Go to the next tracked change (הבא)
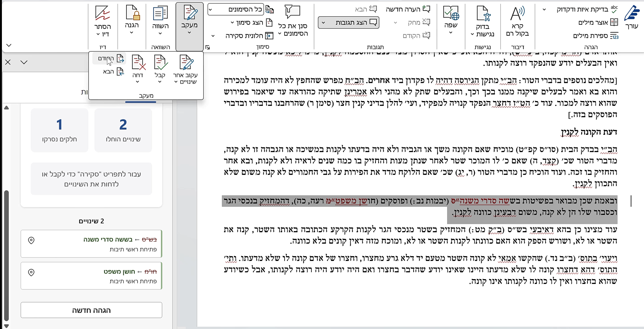Viewport: 644px width, 329px height. 113,72
